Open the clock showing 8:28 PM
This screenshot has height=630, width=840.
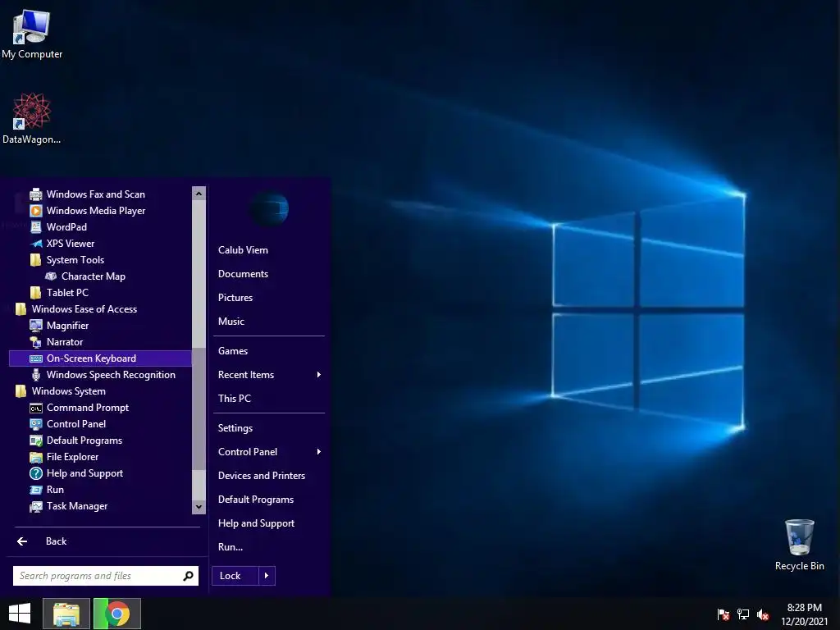pos(804,614)
